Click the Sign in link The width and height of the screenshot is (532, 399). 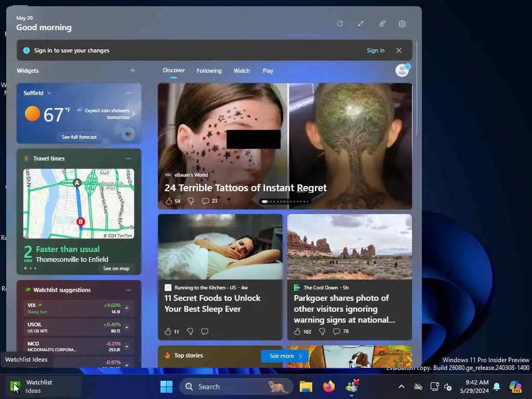[x=375, y=50]
